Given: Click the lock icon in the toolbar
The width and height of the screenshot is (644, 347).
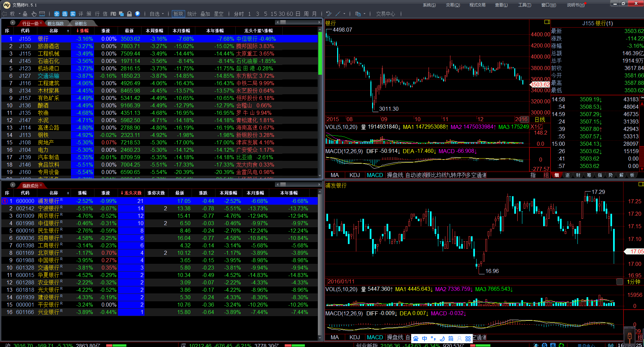Looking at the screenshot, I should coord(129,14).
